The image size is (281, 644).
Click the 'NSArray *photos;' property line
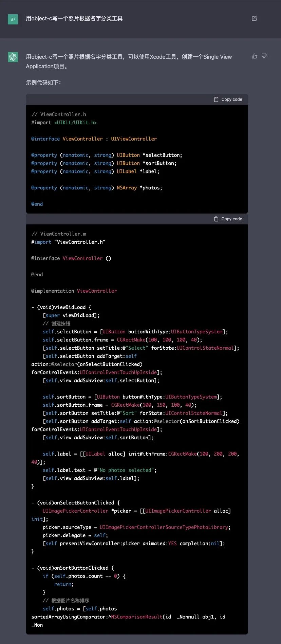click(x=97, y=188)
